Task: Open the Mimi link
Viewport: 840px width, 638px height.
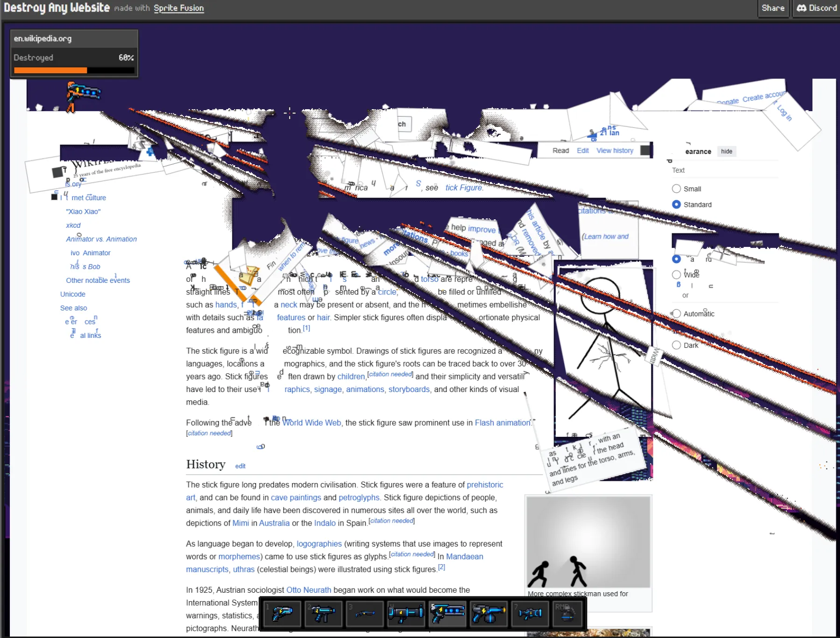Action: 241,523
